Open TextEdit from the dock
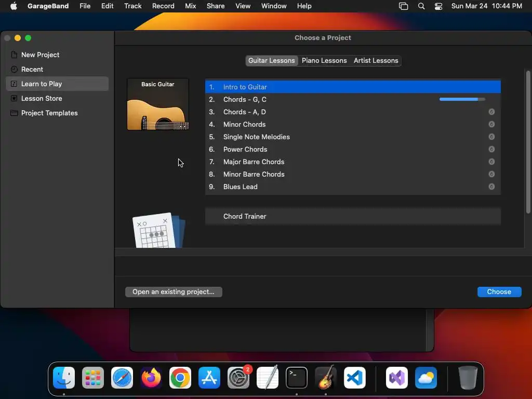The width and height of the screenshot is (532, 399). point(268,378)
